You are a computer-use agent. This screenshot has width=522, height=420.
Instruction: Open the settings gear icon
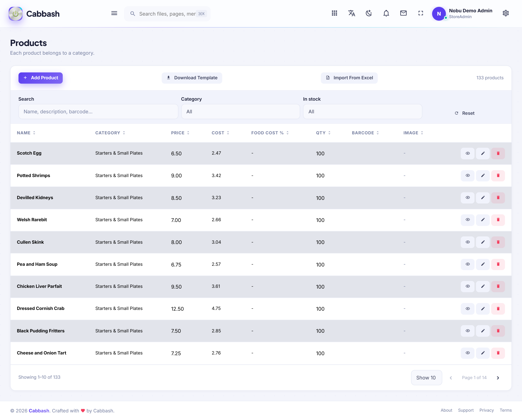pos(506,13)
